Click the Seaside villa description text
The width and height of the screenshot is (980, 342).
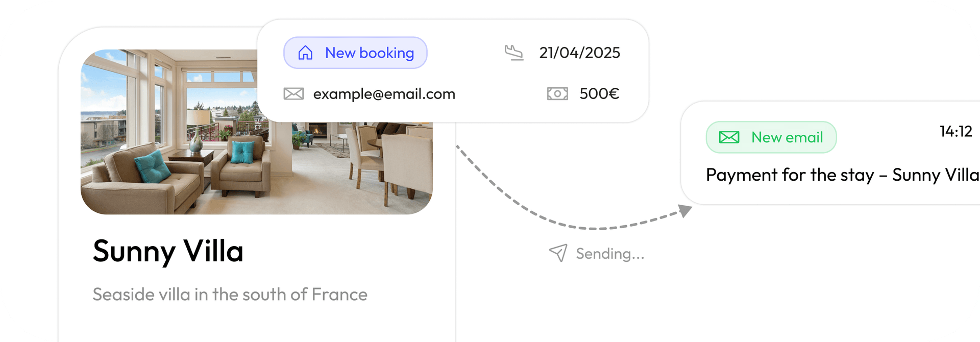pos(230,295)
